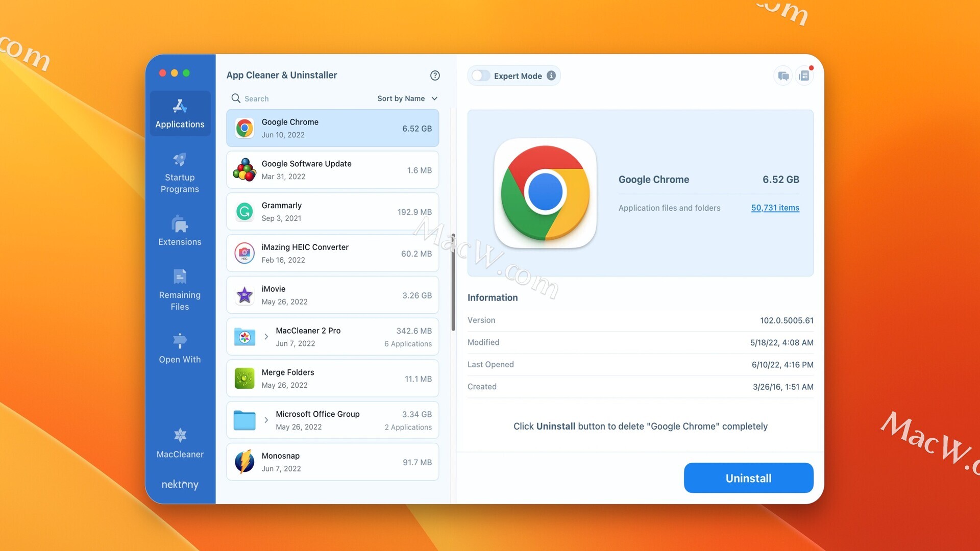The height and width of the screenshot is (551, 980).
Task: Select the Merge Folders entry
Action: (x=333, y=379)
